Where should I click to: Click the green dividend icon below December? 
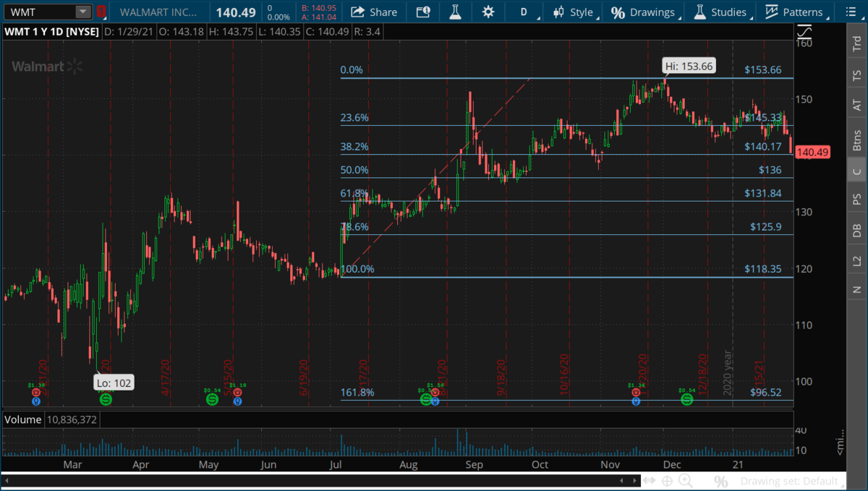686,398
